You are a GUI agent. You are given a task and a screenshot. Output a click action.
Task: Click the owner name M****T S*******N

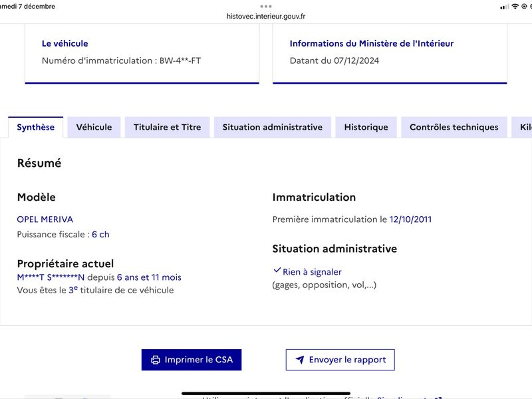coord(51,277)
